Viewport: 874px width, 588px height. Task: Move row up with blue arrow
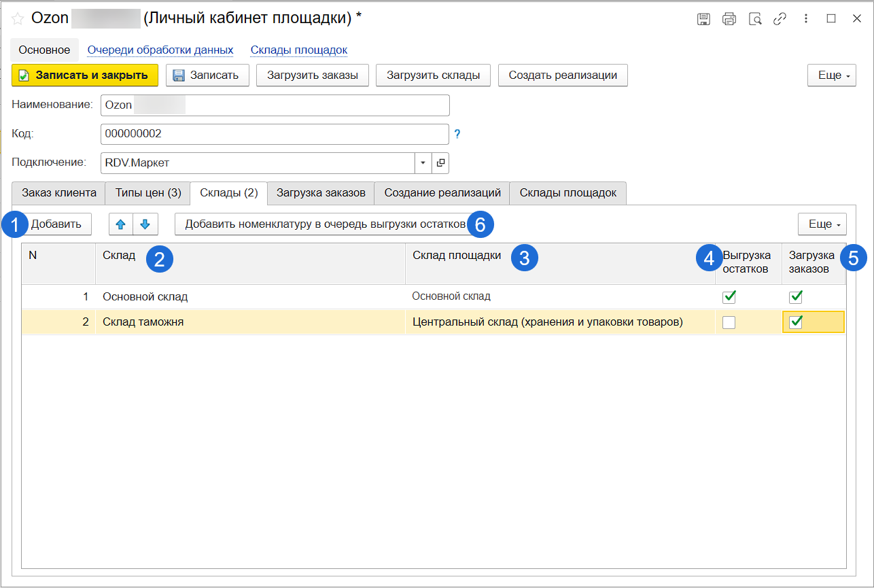[x=121, y=224]
